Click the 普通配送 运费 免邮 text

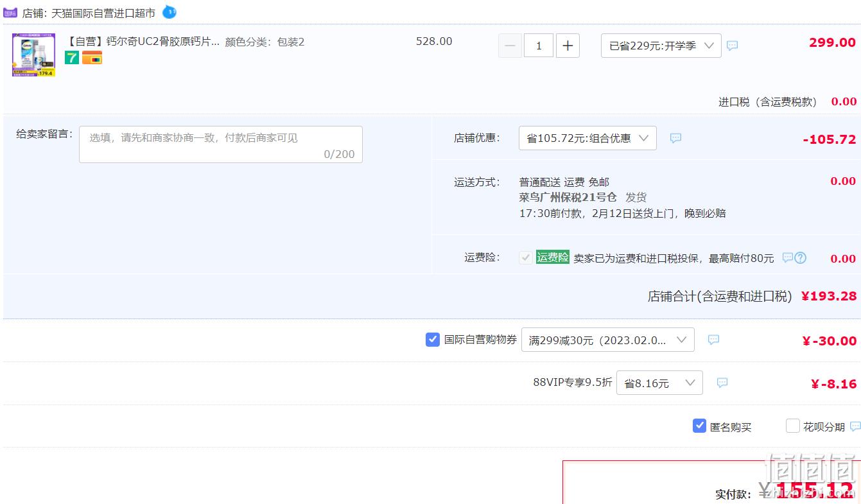point(564,182)
